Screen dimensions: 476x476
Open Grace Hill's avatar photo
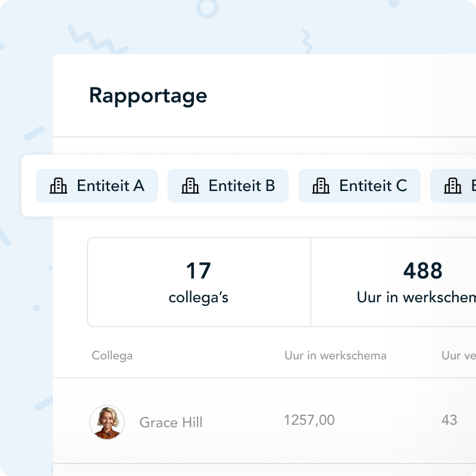pos(107,422)
